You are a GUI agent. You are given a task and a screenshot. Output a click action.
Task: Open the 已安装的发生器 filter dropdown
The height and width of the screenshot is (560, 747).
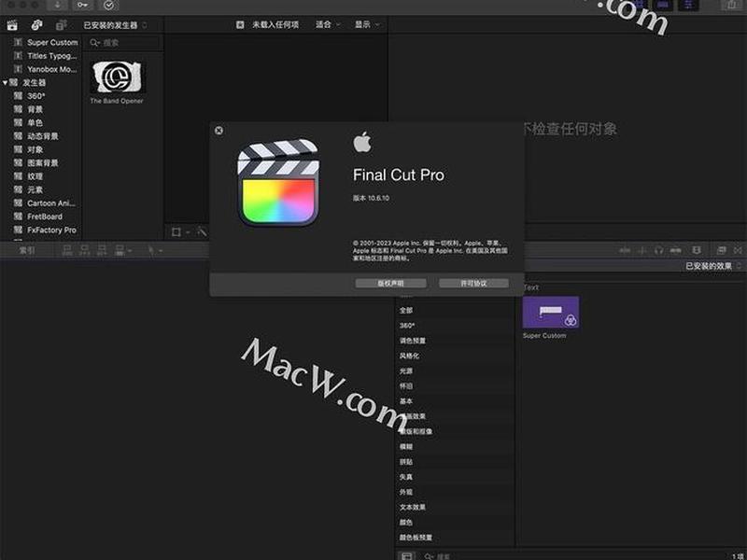pos(115,25)
